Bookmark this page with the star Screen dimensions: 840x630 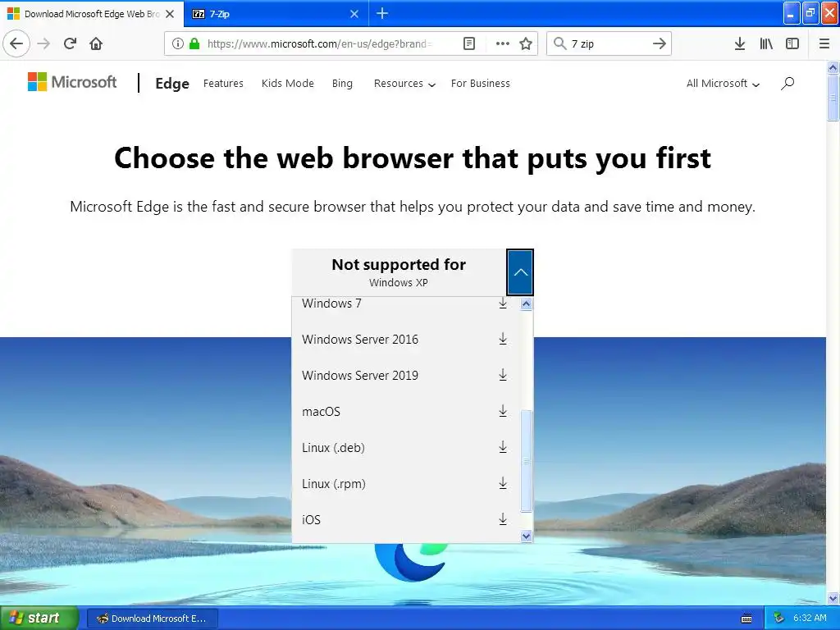click(526, 43)
